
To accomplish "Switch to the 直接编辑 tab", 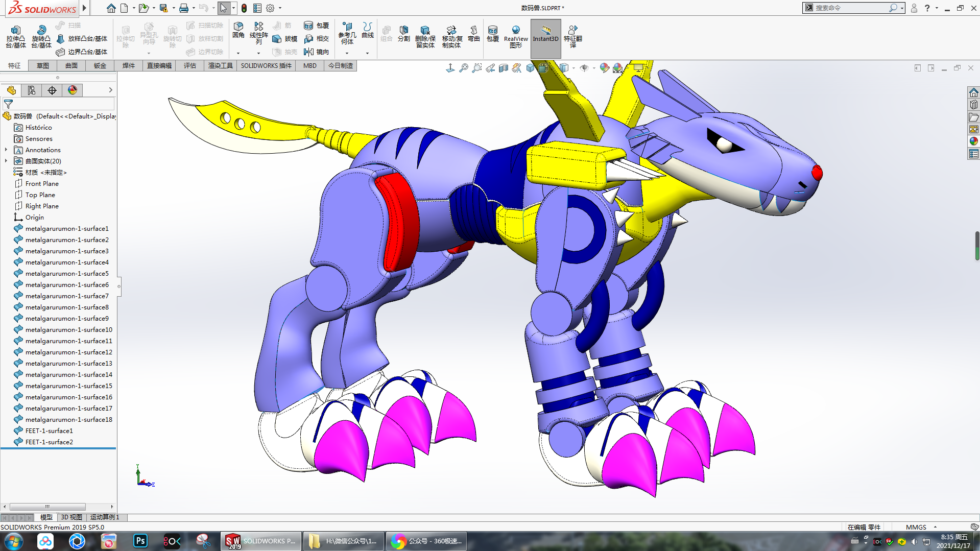I will pos(159,66).
